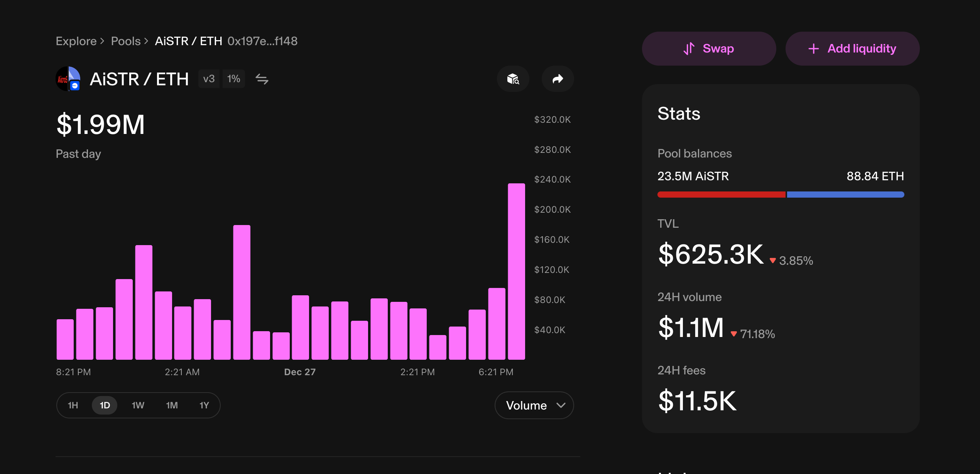Select the 1W time range
980x474 pixels.
pos(138,405)
